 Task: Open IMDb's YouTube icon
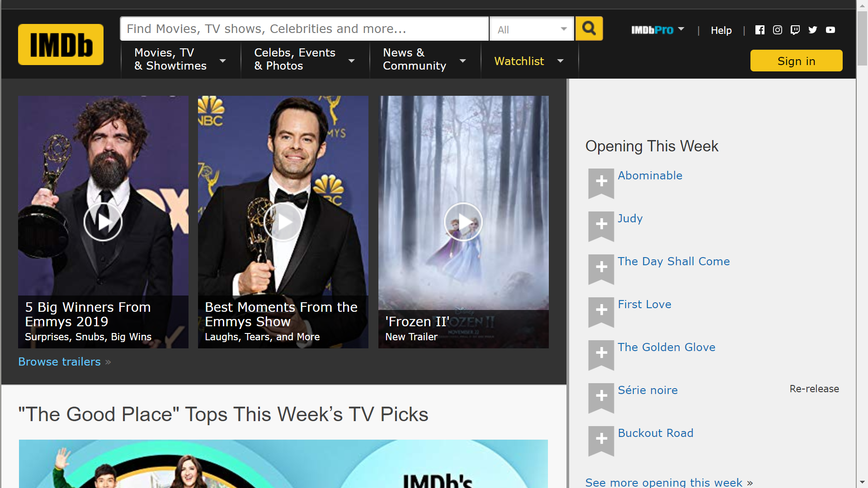830,30
